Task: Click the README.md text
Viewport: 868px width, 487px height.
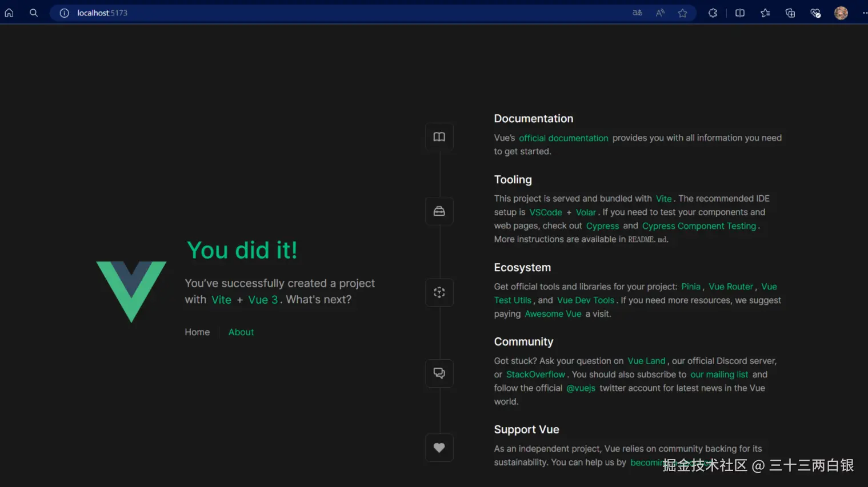Action: [647, 240]
